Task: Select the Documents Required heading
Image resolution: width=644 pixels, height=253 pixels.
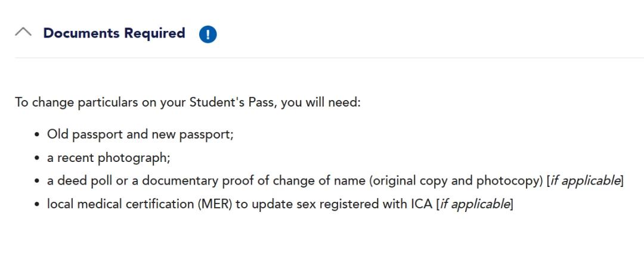Action: coord(114,33)
